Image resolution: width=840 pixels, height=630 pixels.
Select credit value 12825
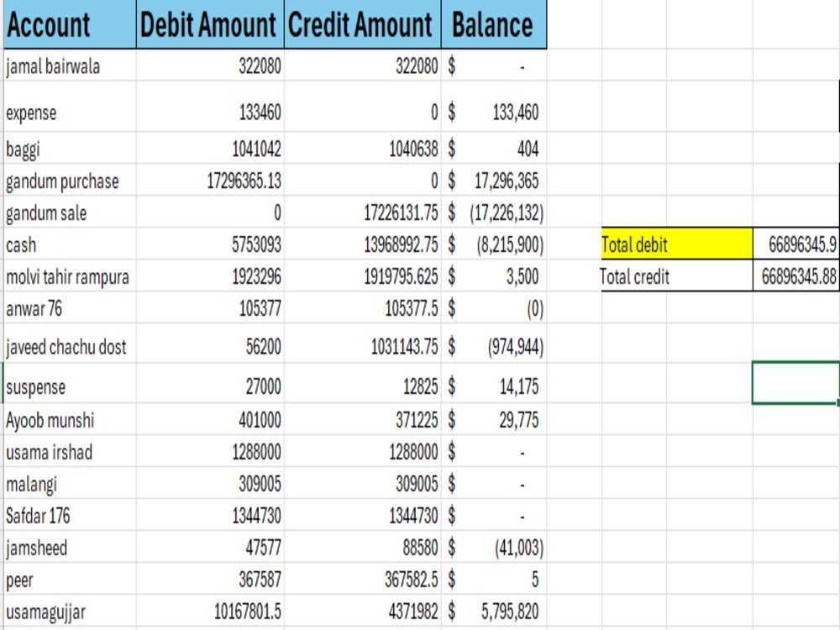[363, 384]
